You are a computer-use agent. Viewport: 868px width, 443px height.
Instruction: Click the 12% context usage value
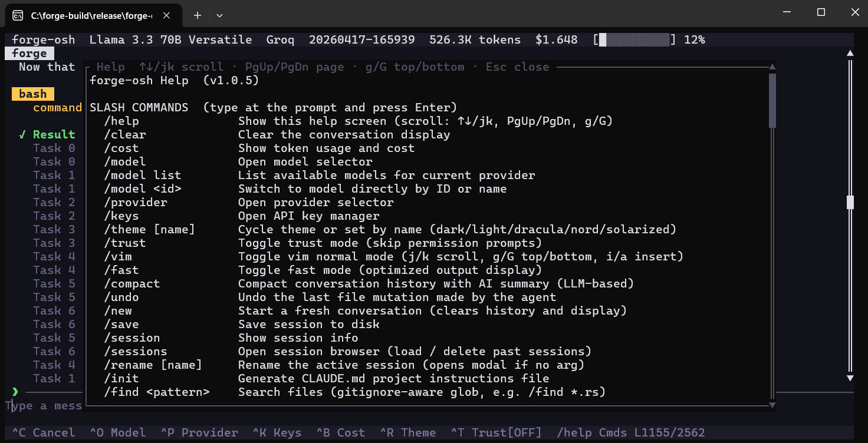pyautogui.click(x=695, y=40)
